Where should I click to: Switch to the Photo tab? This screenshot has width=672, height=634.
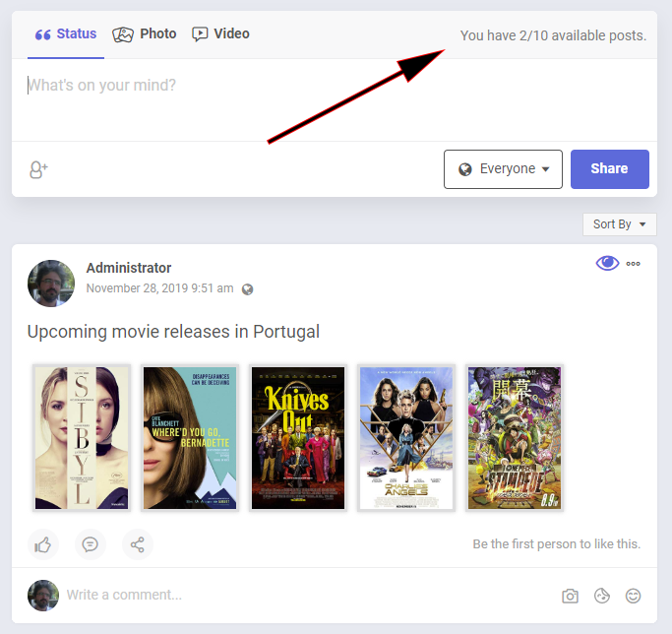(145, 34)
